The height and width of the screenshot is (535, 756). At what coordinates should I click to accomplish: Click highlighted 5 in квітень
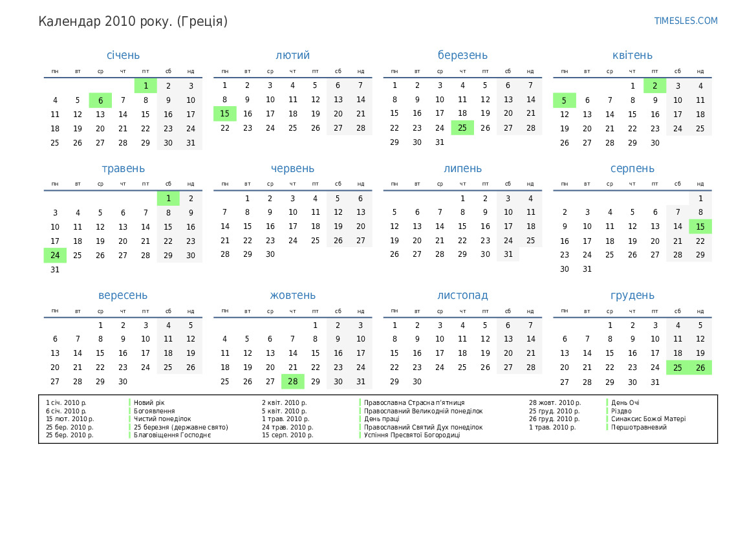click(564, 100)
